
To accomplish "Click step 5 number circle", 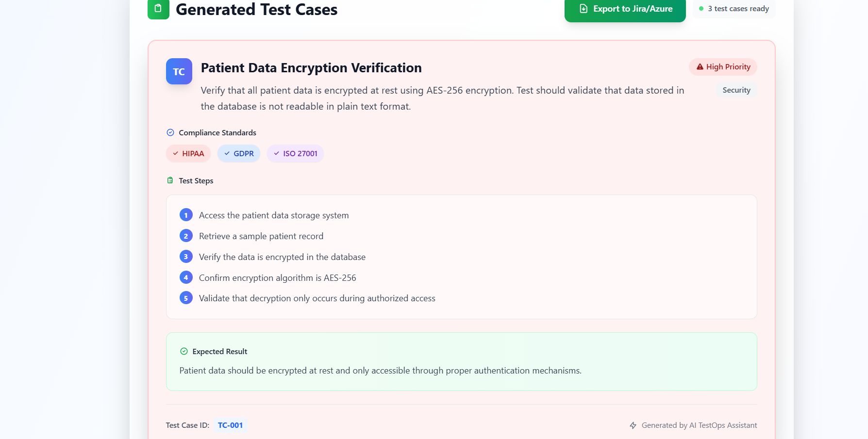I will click(186, 298).
